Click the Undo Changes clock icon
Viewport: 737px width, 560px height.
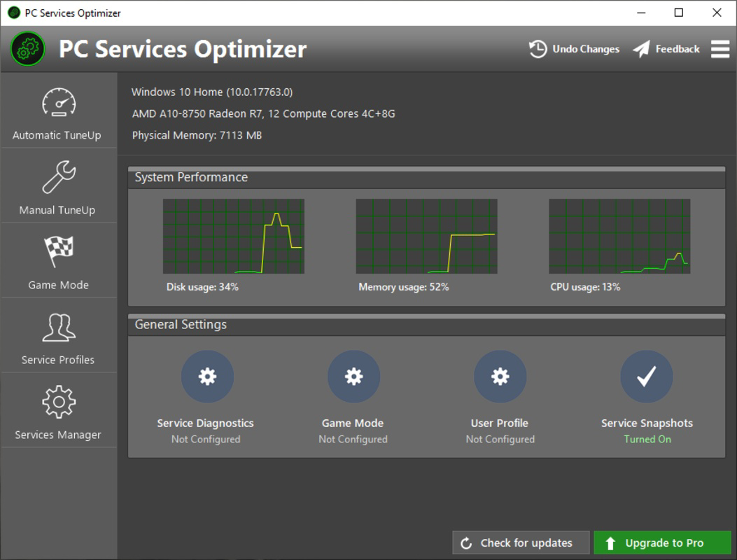click(538, 49)
